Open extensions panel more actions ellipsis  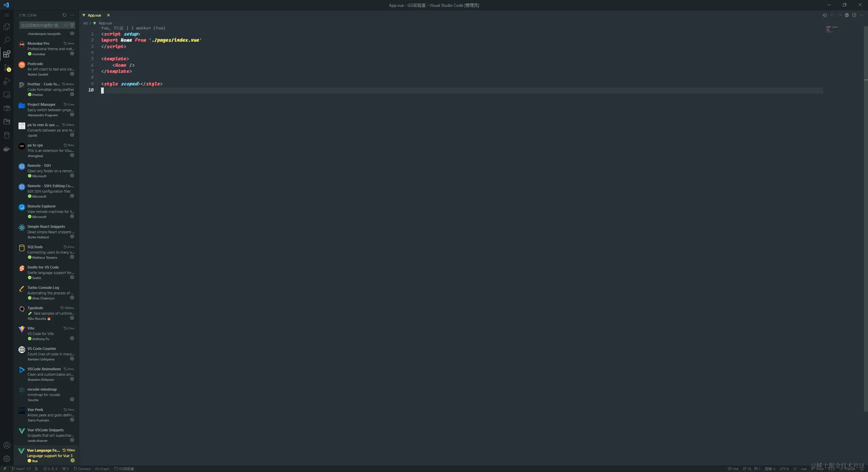[72, 15]
